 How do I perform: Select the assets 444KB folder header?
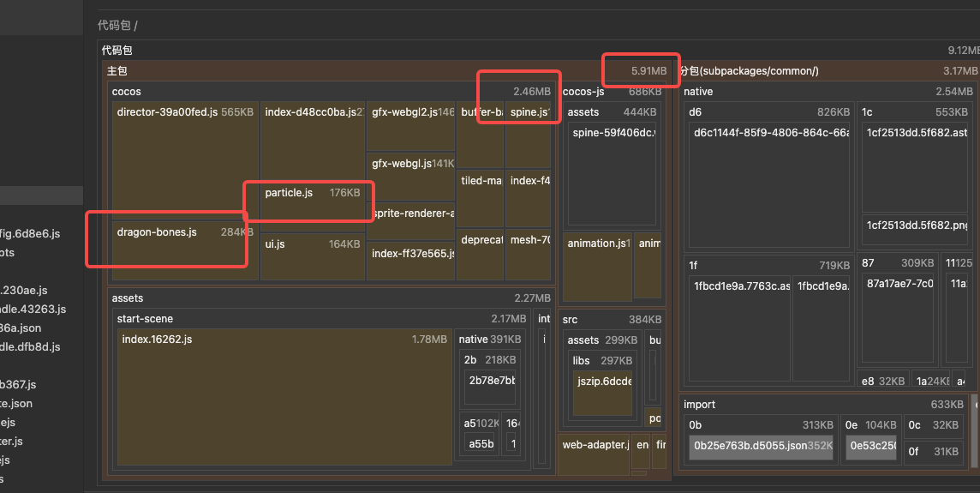click(612, 112)
